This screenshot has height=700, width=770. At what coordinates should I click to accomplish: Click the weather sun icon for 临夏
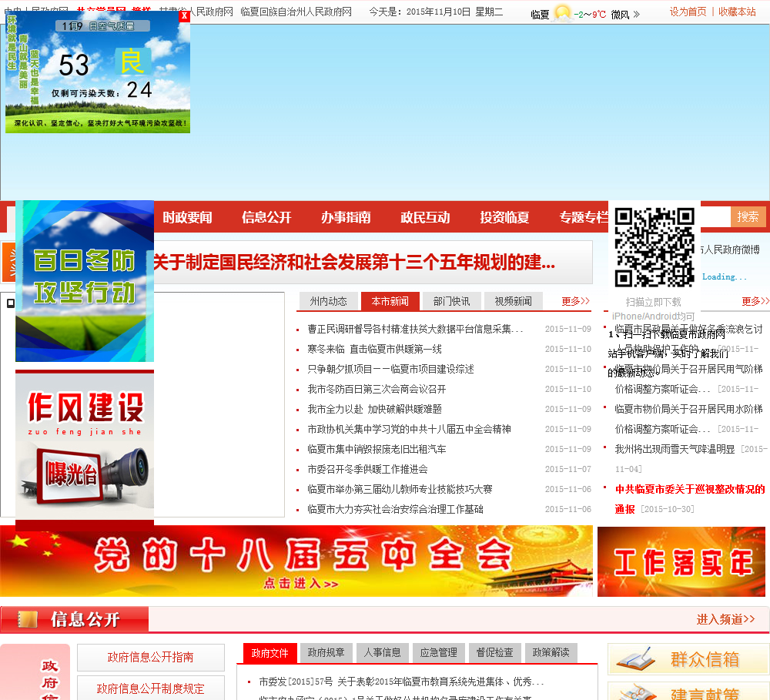[x=562, y=14]
